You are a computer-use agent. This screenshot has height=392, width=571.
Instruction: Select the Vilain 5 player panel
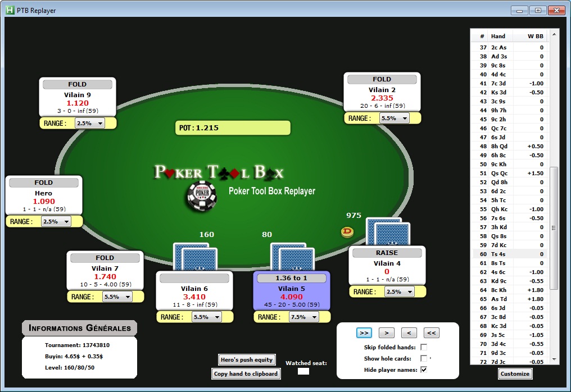[x=292, y=290]
